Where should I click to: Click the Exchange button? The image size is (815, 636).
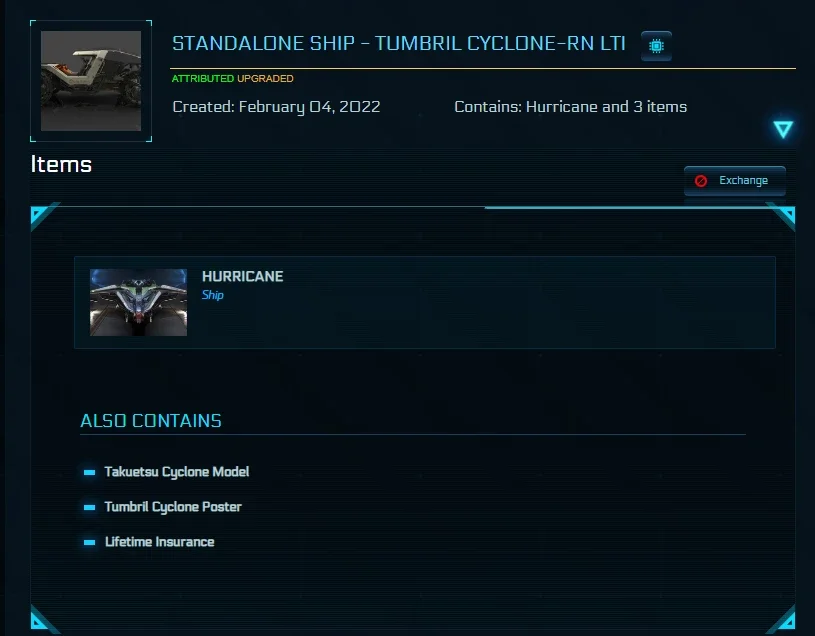734,180
